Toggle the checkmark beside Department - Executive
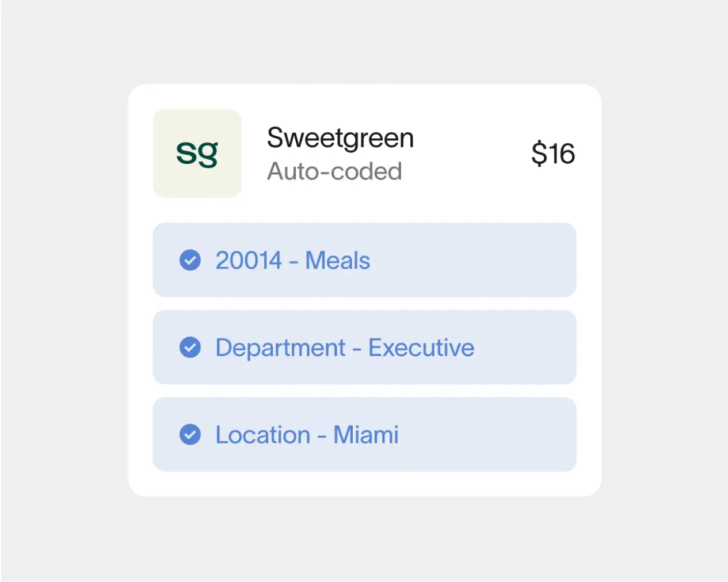The image size is (728, 582). [190, 347]
